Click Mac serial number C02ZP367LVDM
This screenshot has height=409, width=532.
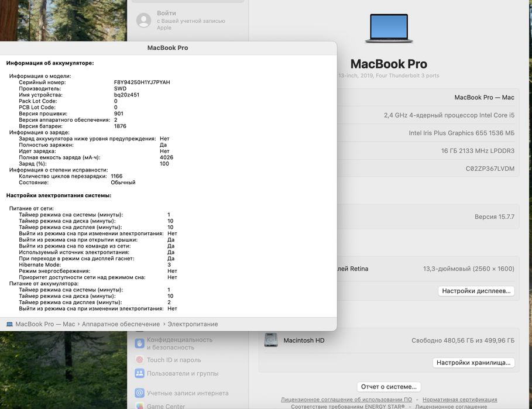click(x=490, y=169)
